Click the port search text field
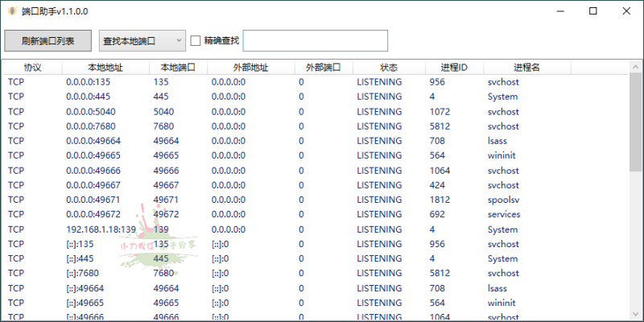Viewport: 644px width, 322px height. coord(315,40)
